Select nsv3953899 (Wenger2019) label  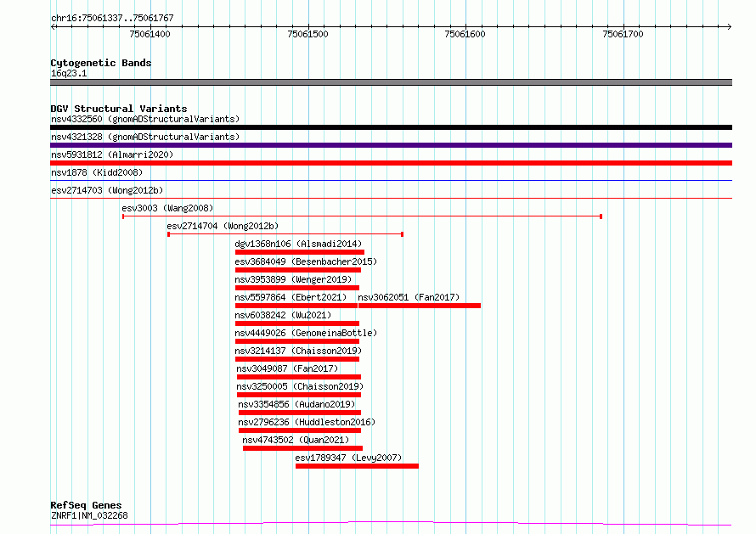(293, 279)
